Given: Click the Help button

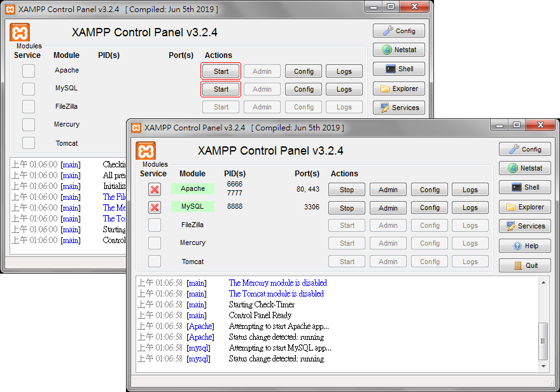Looking at the screenshot, I should click(524, 246).
